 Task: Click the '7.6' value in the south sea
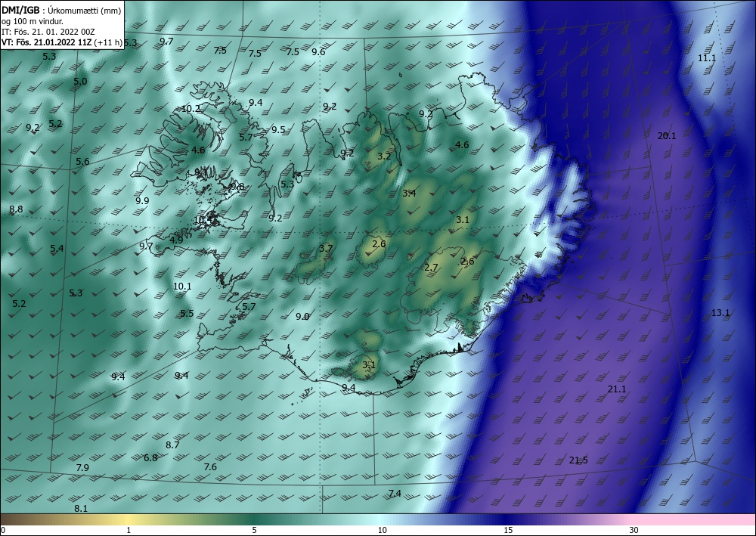[x=210, y=467]
